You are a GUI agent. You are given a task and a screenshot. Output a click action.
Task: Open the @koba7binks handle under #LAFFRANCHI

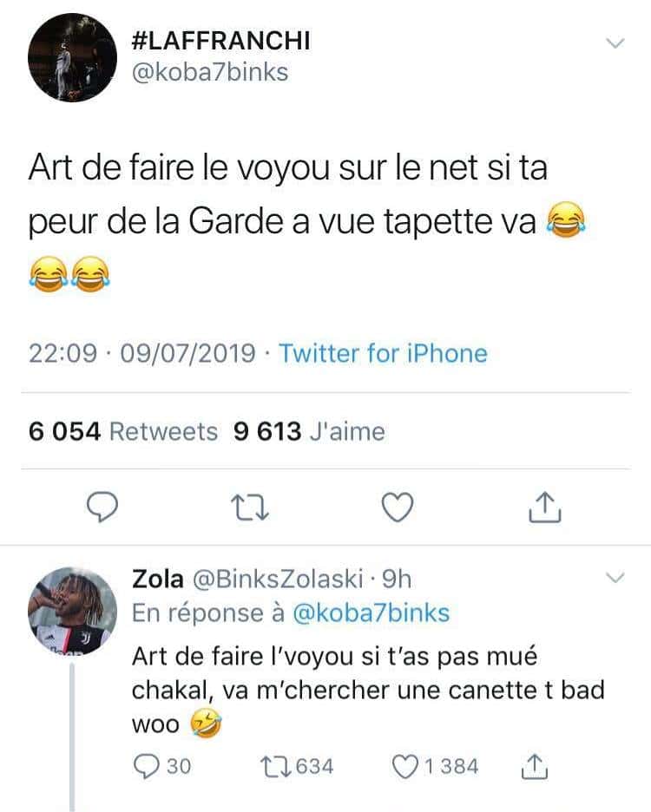pyautogui.click(x=210, y=72)
